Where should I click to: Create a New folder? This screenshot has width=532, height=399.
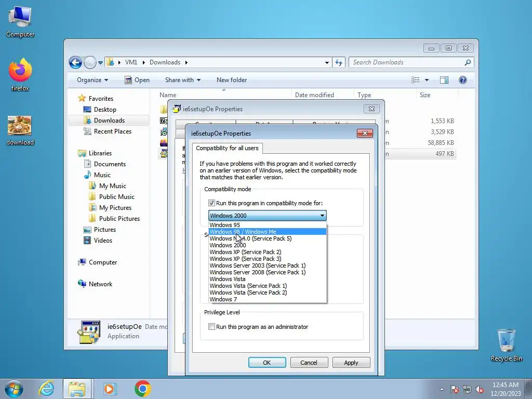coord(232,80)
